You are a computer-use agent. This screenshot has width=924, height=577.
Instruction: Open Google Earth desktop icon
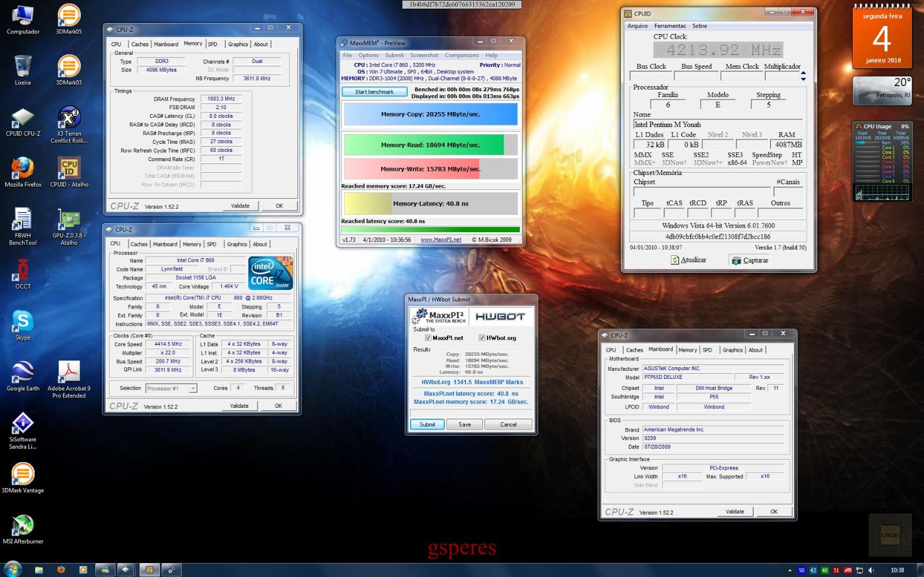tap(23, 375)
